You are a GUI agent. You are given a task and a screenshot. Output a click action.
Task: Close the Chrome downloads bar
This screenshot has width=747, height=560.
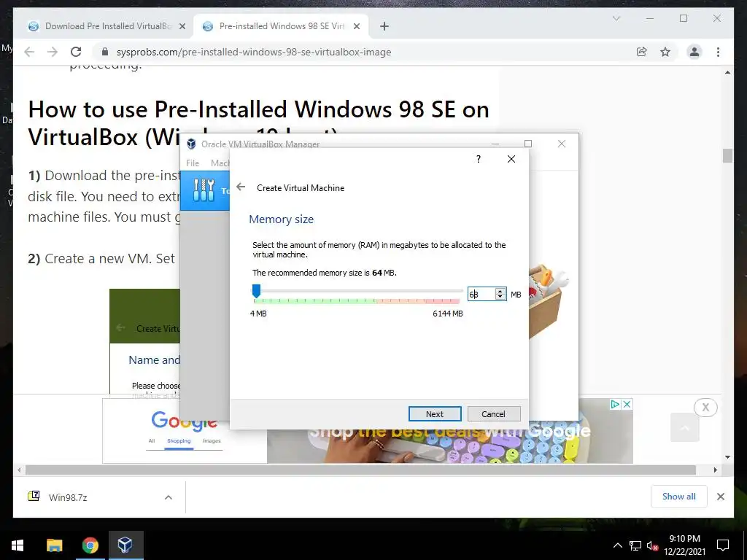pyautogui.click(x=721, y=497)
